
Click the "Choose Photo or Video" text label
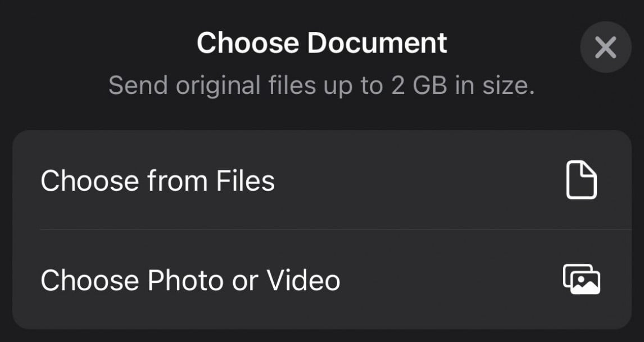click(x=190, y=280)
